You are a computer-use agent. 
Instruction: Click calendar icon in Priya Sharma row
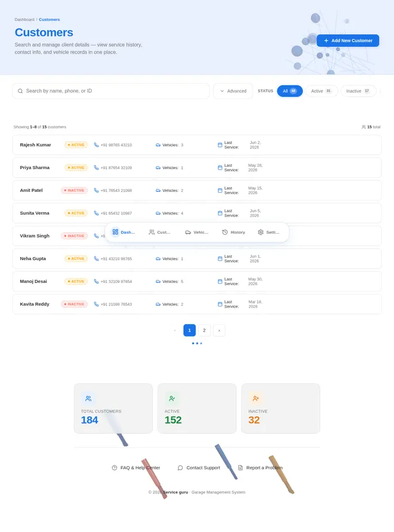pyautogui.click(x=220, y=168)
